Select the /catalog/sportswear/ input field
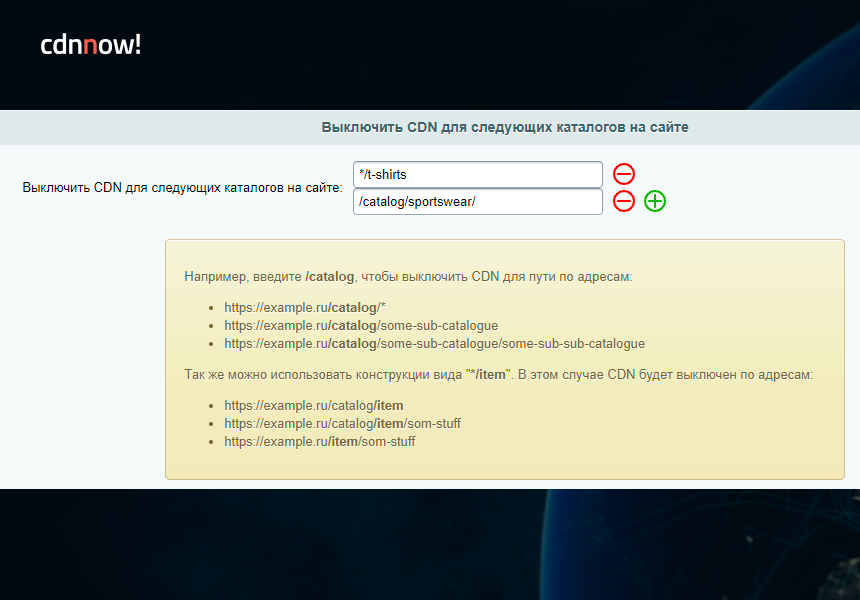This screenshot has width=860, height=600. pyautogui.click(x=477, y=201)
